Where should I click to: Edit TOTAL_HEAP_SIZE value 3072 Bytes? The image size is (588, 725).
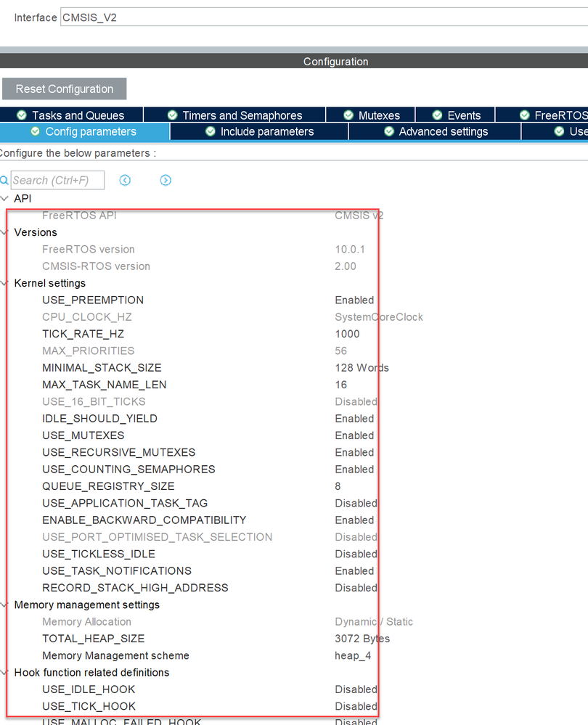click(x=362, y=639)
